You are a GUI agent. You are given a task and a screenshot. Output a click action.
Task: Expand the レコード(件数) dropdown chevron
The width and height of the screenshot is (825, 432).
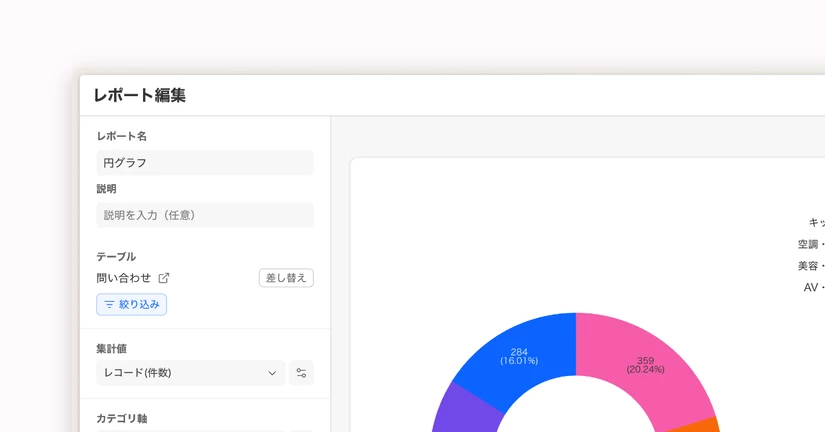click(272, 373)
